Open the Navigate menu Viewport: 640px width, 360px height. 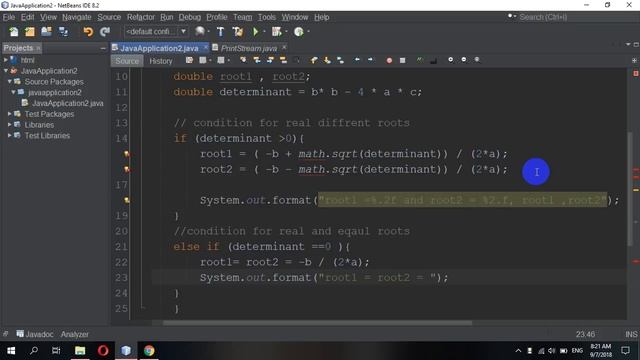[x=77, y=17]
